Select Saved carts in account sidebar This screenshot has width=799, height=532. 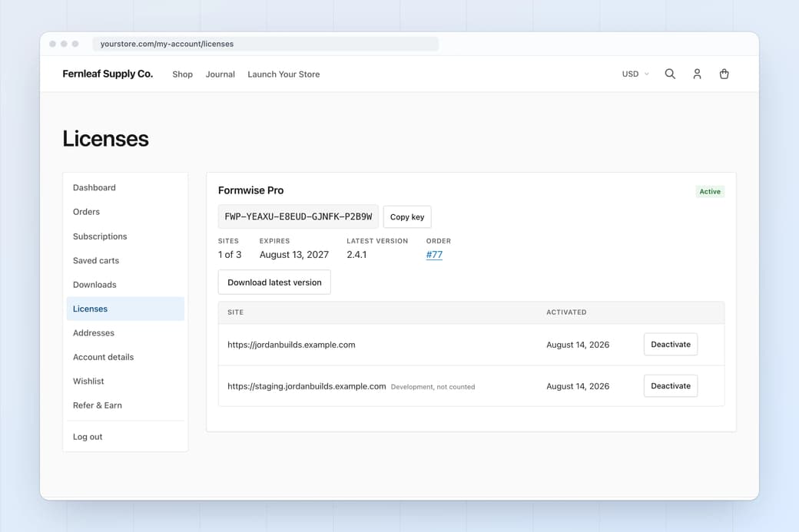tap(125, 261)
